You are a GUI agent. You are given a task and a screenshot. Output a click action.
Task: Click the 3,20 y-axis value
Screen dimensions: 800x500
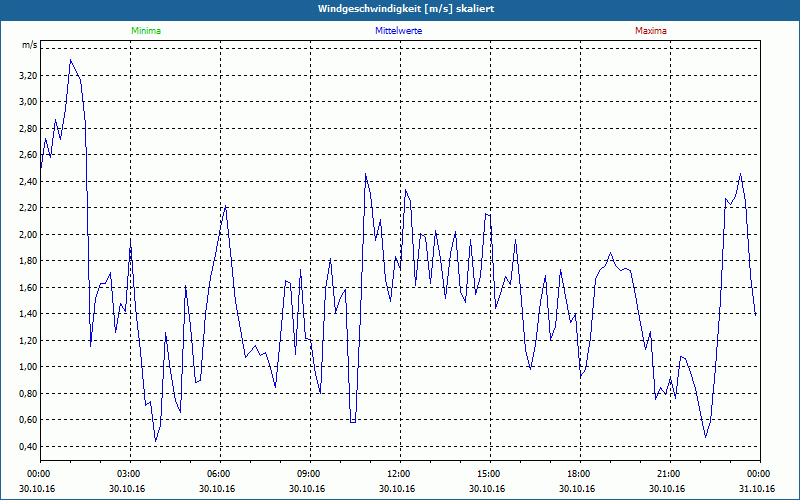click(30, 76)
